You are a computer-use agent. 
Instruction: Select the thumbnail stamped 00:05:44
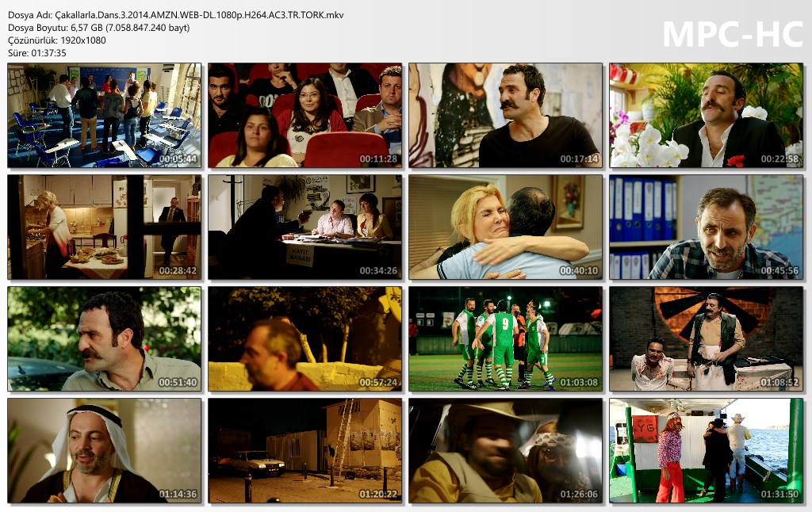[x=104, y=116]
